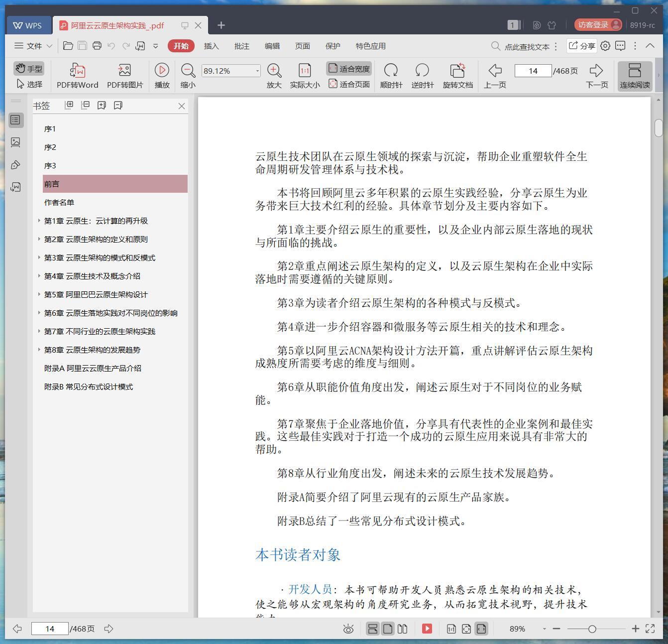Viewport: 668px width, 644px height.
Task: Toggle 适合宽度 fit width
Action: [349, 69]
